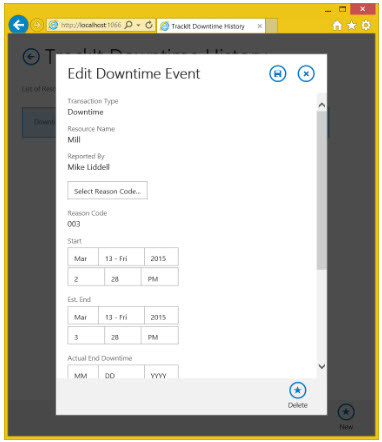Open Start minute dropdown showing 28
Screen dimensions: 382x442
pos(122,277)
